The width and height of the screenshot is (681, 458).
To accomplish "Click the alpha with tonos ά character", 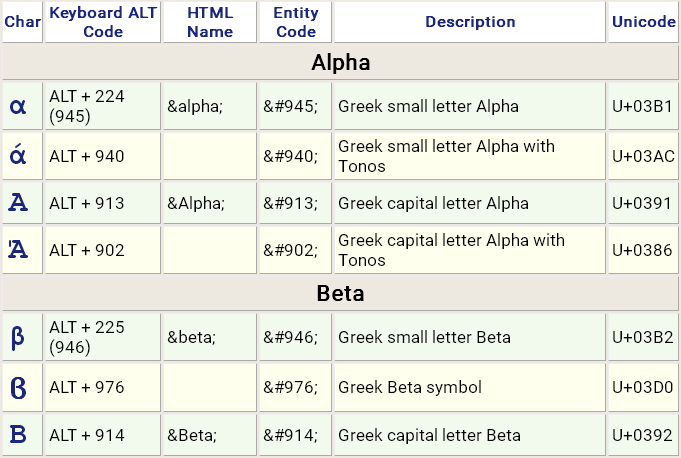I will tap(18, 155).
